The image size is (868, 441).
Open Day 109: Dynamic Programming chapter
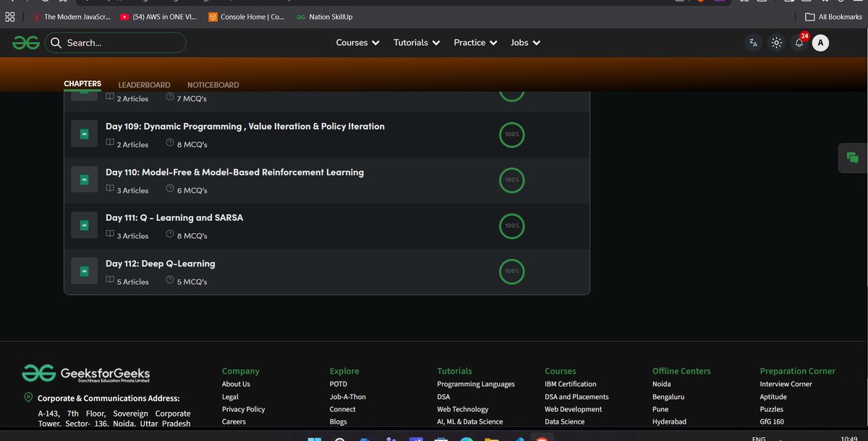[245, 126]
